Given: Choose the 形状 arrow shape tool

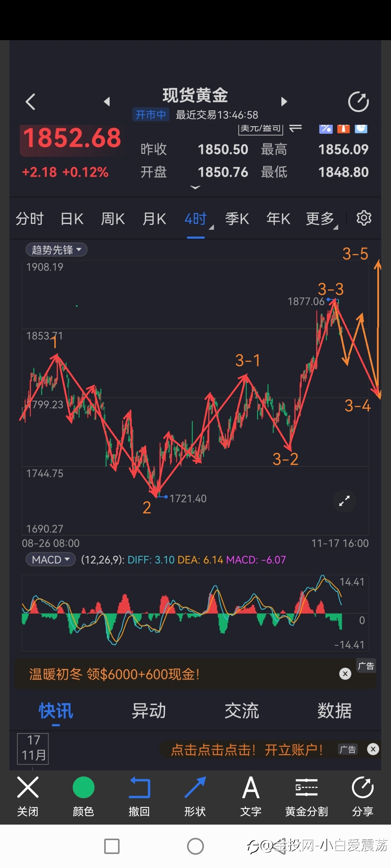Looking at the screenshot, I should (195, 796).
